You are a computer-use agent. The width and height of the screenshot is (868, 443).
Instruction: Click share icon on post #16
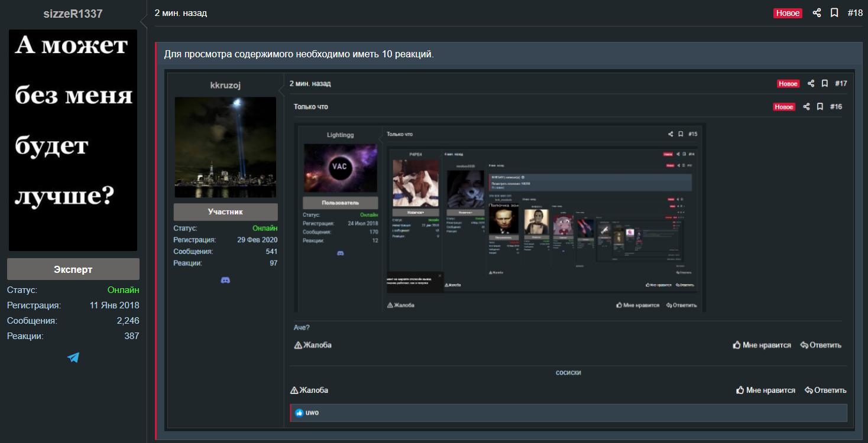tap(807, 107)
